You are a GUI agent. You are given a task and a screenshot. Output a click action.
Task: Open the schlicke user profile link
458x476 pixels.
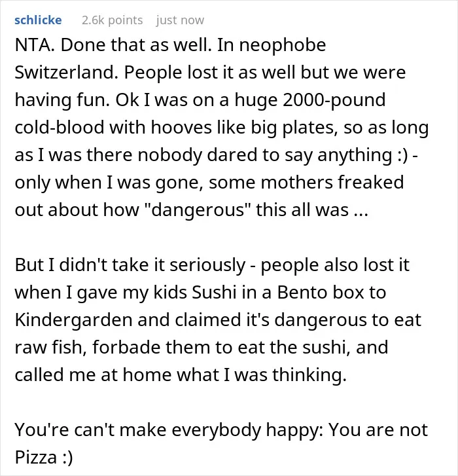(x=38, y=20)
